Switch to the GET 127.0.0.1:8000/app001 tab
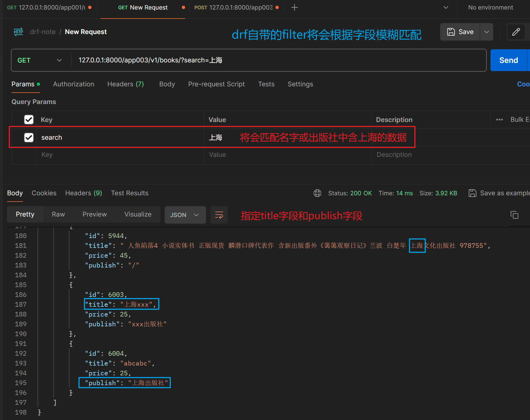Screen dimensions: 530x420 pos(49,8)
